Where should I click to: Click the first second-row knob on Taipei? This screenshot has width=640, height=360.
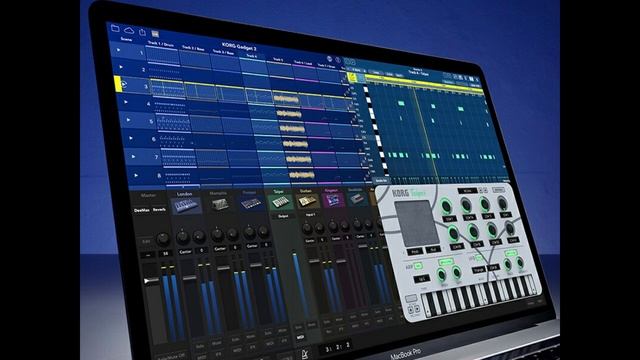tap(453, 234)
